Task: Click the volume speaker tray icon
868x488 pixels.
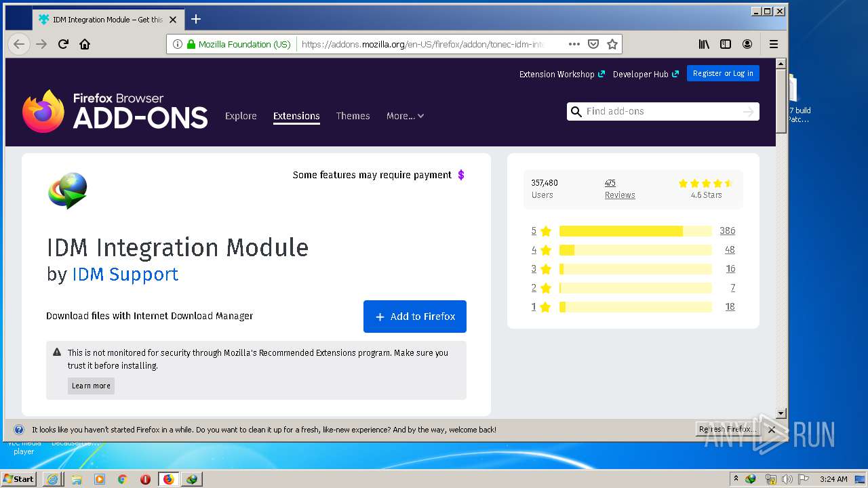Action: [x=787, y=479]
